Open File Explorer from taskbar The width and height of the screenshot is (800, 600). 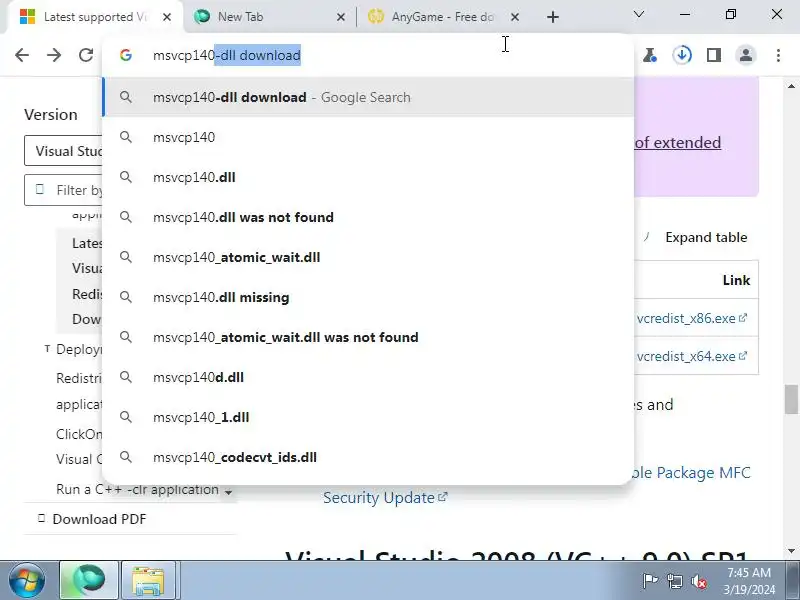point(148,581)
